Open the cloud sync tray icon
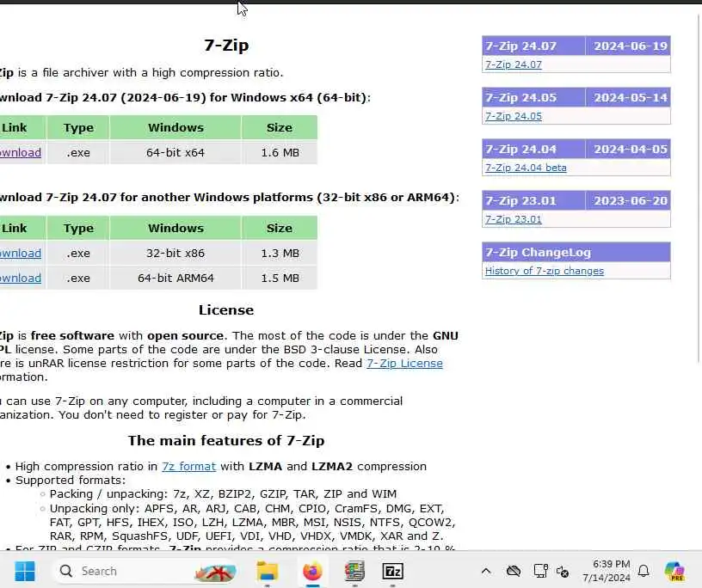 pyautogui.click(x=514, y=571)
